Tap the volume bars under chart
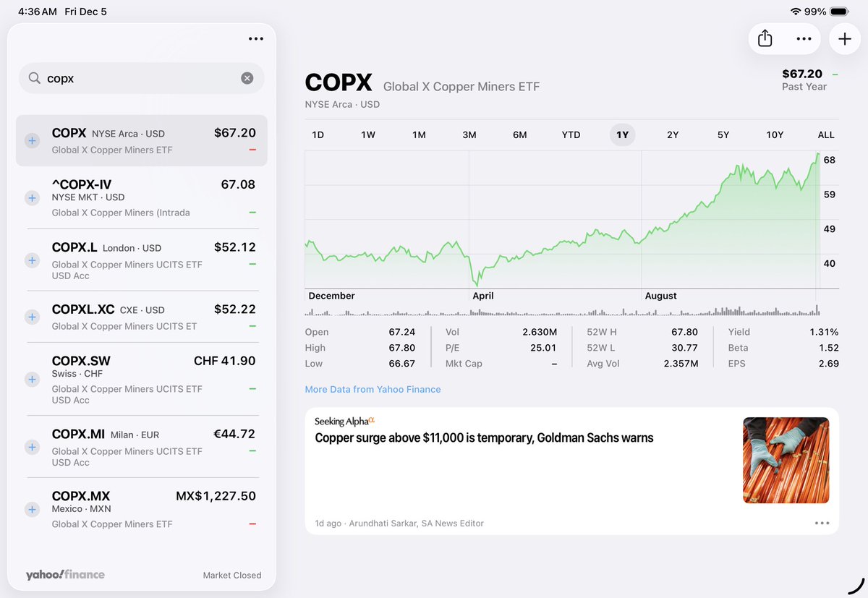Screen dimensions: 868x598 pyautogui.click(x=562, y=311)
